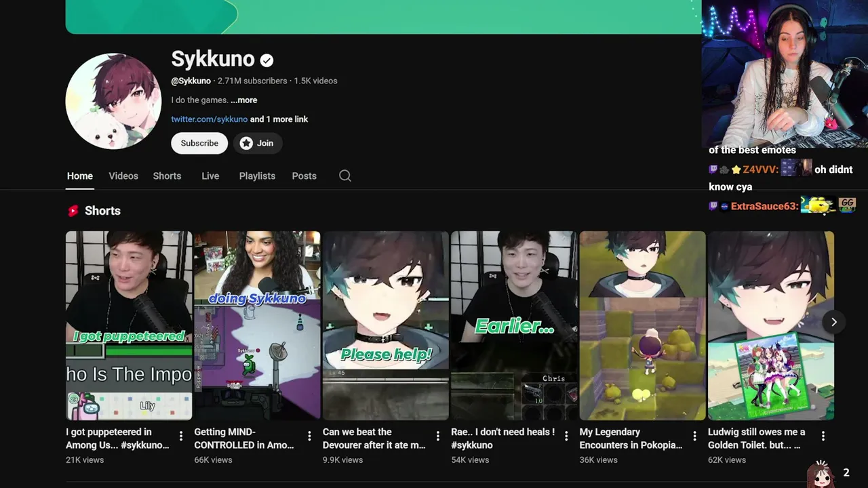Image resolution: width=868 pixels, height=488 pixels.
Task: Open 'Getting MIND-CONTROLLED in Amo...' title
Action: point(244,439)
